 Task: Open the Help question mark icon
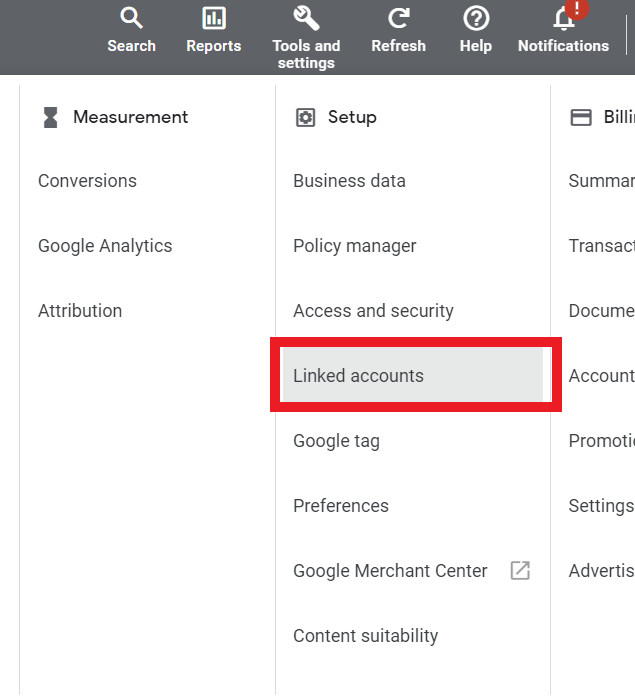476,19
